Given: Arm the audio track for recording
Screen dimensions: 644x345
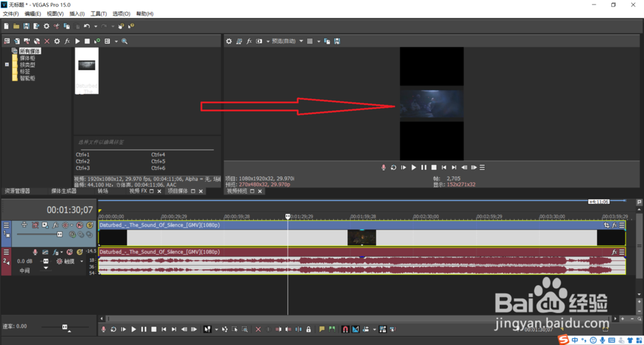Looking at the screenshot, I should [35, 252].
